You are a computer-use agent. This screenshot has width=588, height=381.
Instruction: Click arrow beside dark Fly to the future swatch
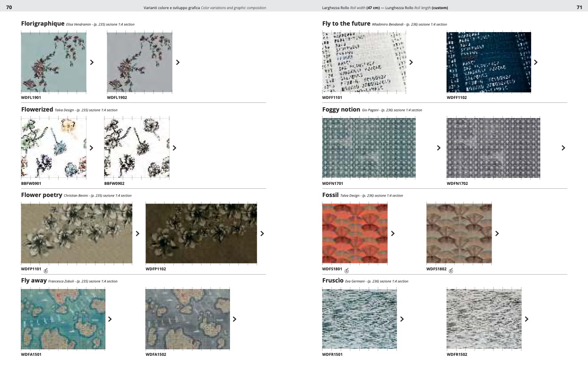coord(535,62)
